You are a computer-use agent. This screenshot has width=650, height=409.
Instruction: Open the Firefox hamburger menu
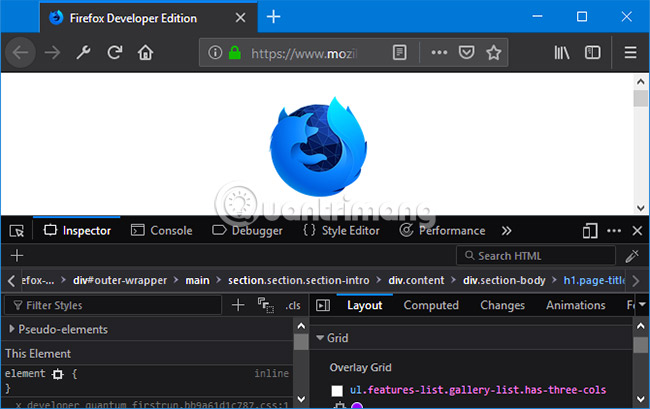click(631, 53)
